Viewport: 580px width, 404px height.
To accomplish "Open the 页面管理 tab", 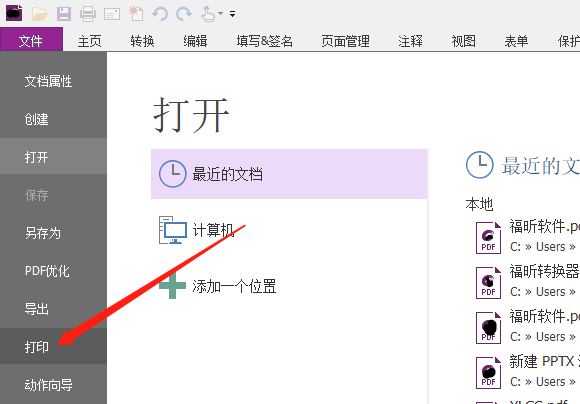I will tap(345, 41).
